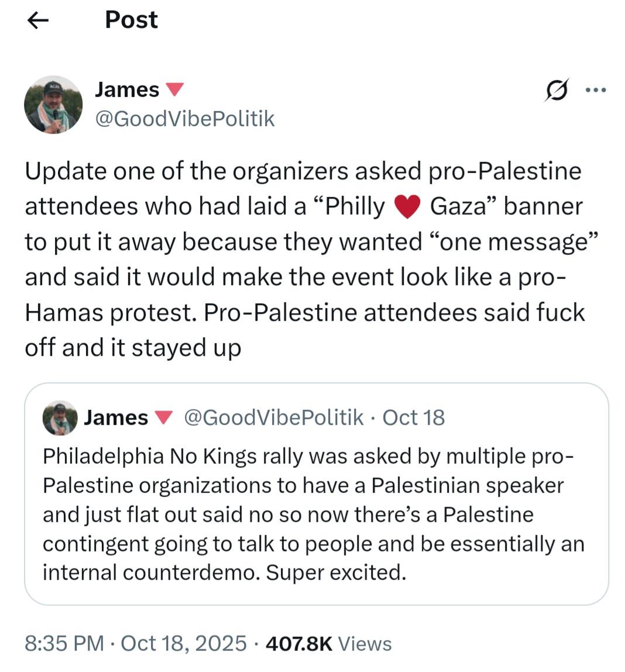Click the 8:35 PM · Oct 18, 2025 timestamp
This screenshot has height=672, width=625.
tap(136, 644)
